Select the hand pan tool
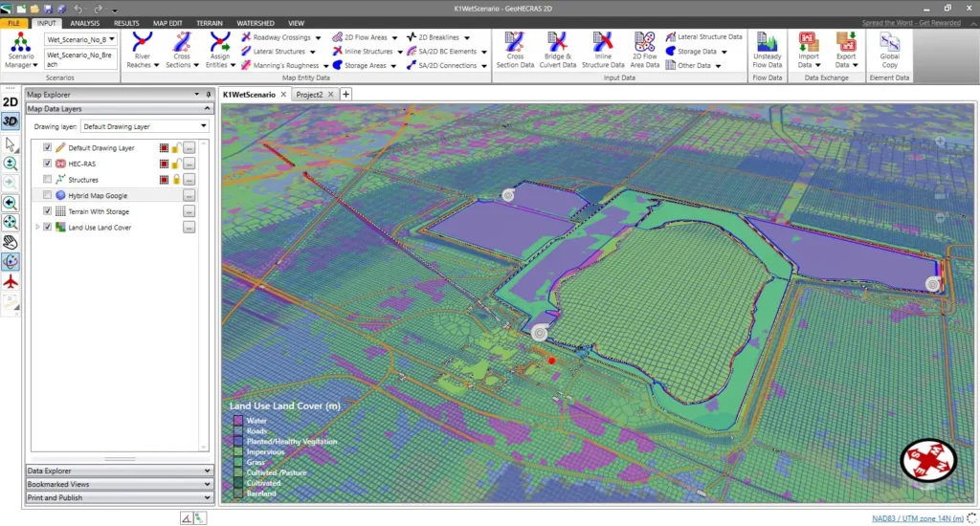This screenshot has height=526, width=980. coord(11,242)
